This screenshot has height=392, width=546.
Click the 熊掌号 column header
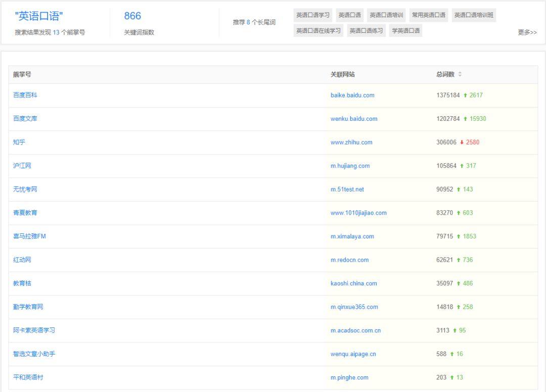[x=22, y=74]
